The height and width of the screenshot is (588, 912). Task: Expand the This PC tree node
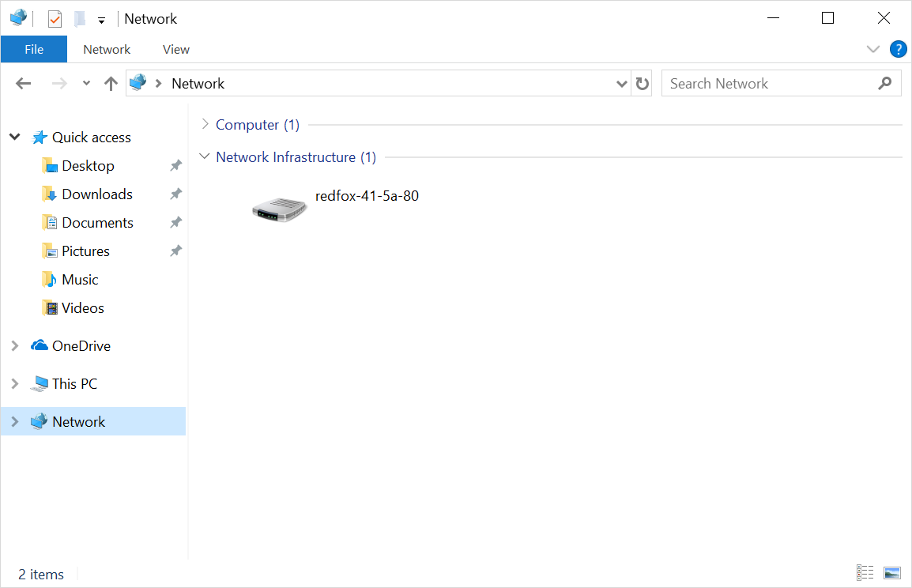(15, 384)
